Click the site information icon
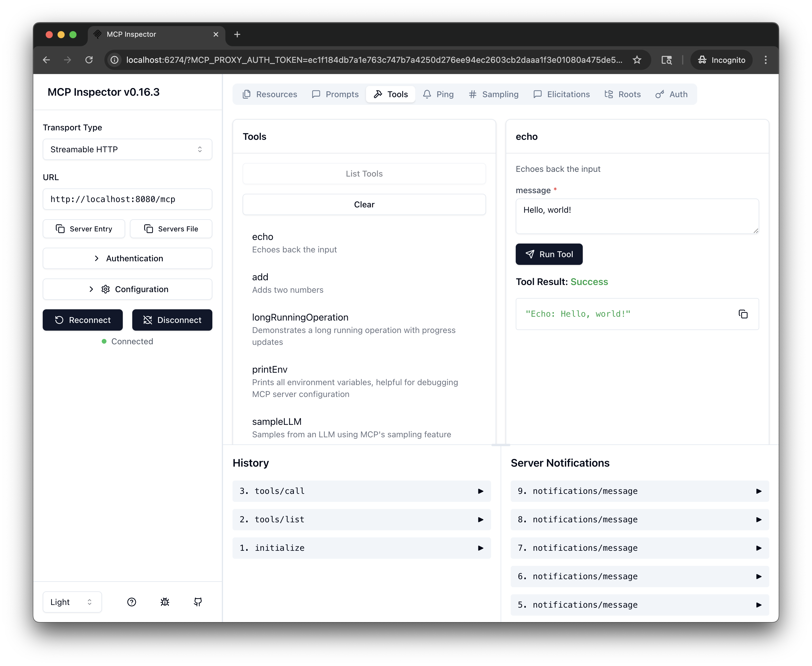Screen dimensions: 812x666 click(x=114, y=60)
